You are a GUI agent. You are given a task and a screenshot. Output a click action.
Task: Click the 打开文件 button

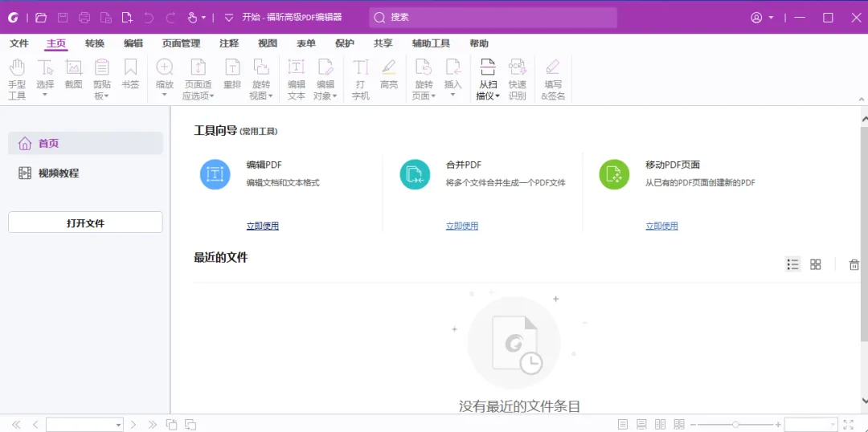tap(85, 222)
